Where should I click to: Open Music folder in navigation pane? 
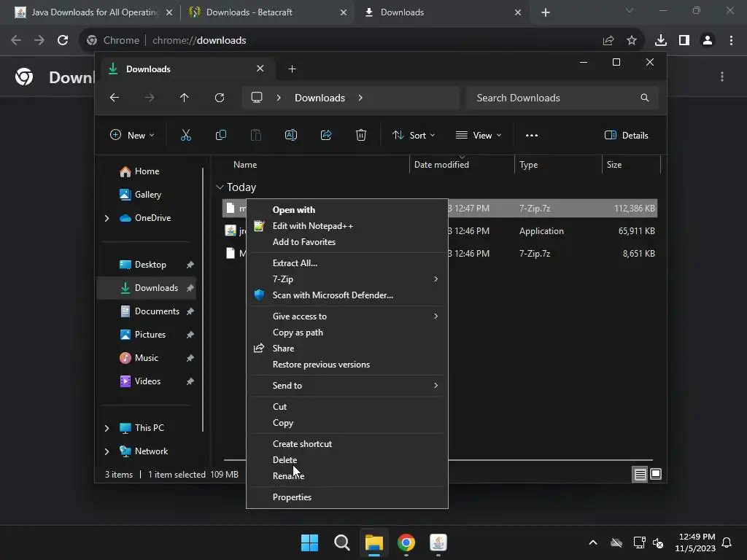click(147, 358)
